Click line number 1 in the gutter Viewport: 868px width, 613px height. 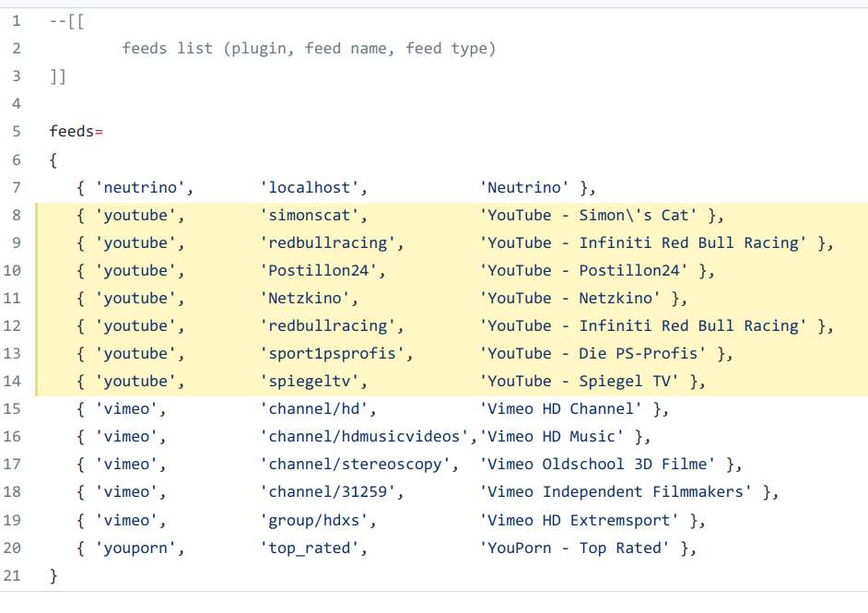(17, 20)
